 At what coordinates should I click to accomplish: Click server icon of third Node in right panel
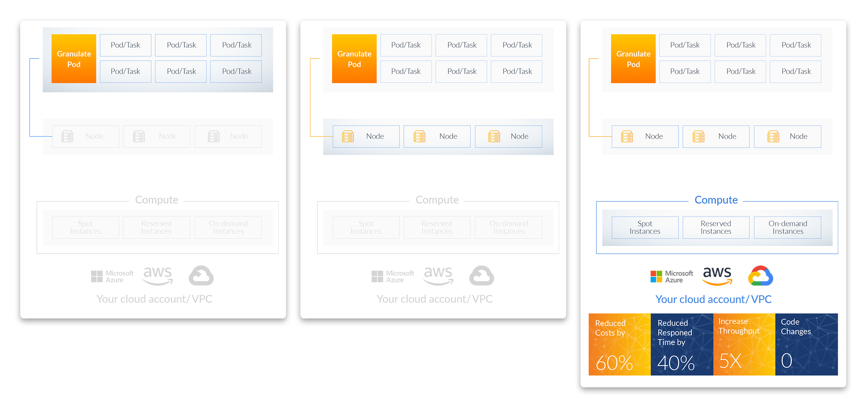773,137
